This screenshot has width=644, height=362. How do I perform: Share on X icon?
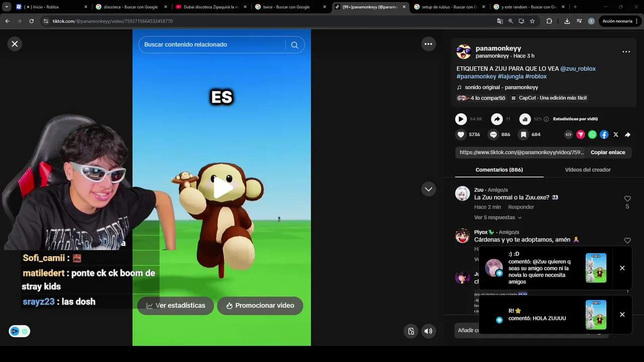pyautogui.click(x=616, y=135)
